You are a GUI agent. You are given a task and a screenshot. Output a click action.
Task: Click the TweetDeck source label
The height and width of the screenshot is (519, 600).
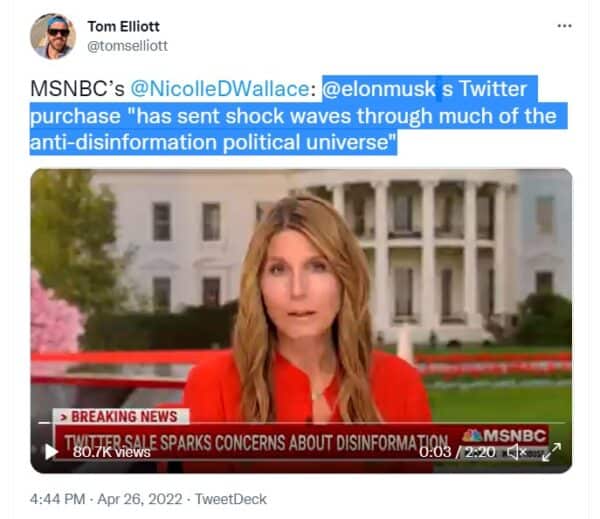pos(231,499)
